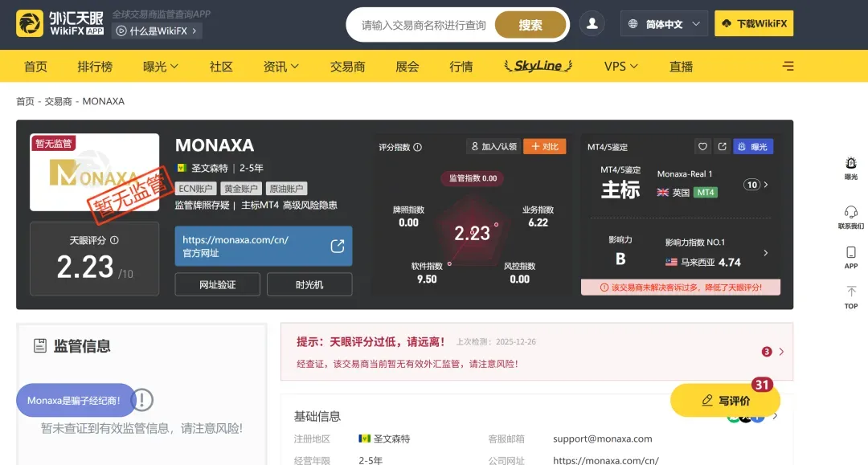Click the 监管指数 0.00 badge

tap(473, 178)
